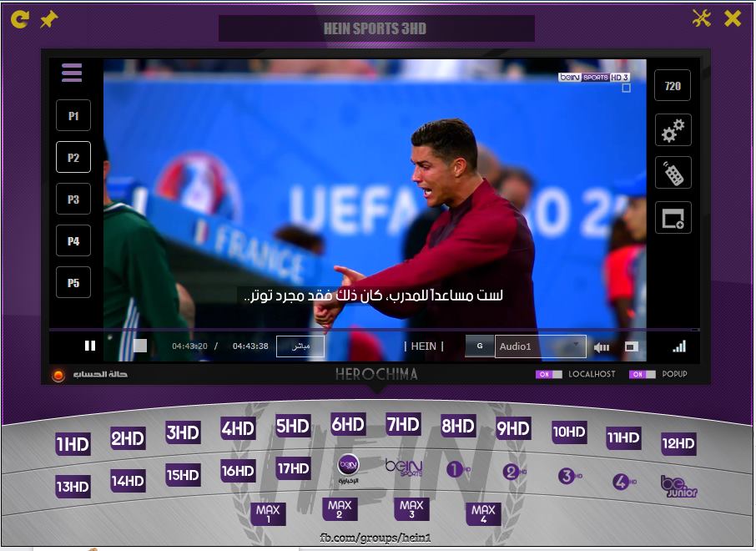Screen dimensions: 756x551
Task: Select round channel 3 HD icon
Action: tap(569, 476)
